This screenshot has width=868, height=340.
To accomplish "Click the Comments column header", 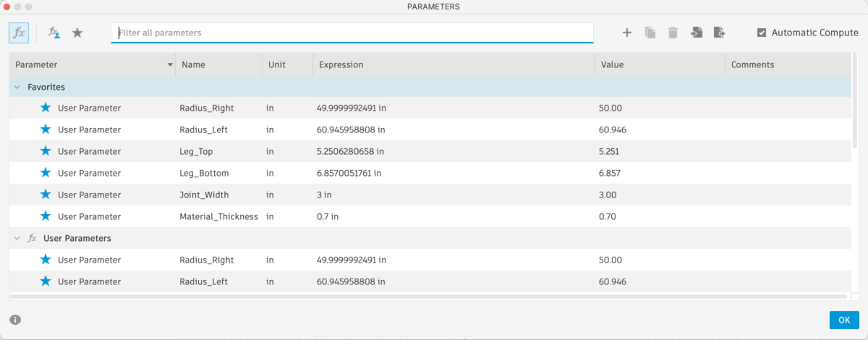I will click(788, 64).
